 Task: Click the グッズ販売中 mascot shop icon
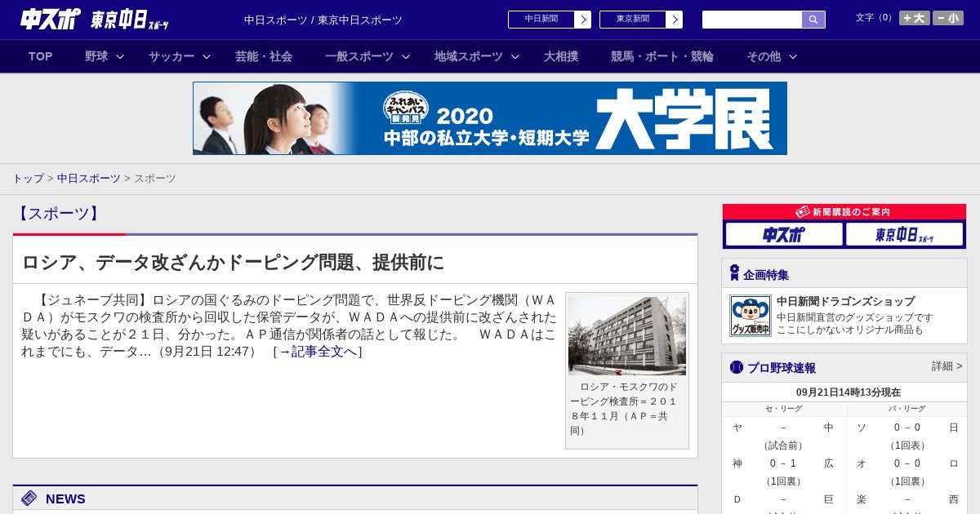tap(750, 316)
